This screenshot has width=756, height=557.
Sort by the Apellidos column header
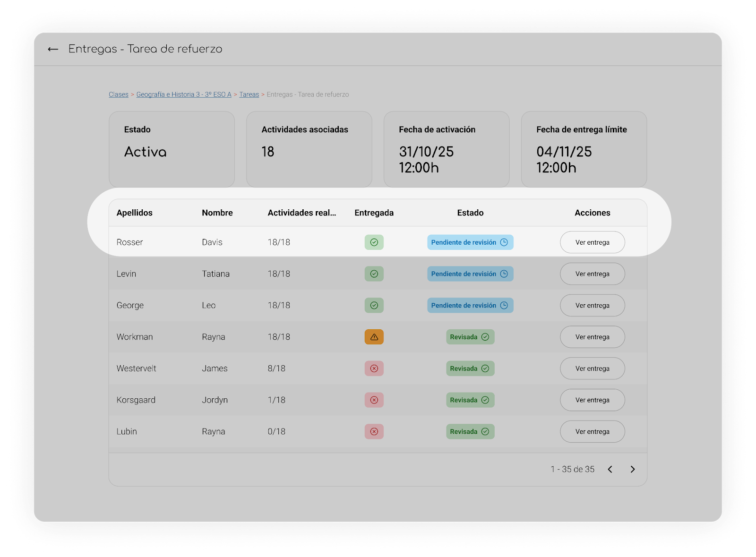[135, 213]
